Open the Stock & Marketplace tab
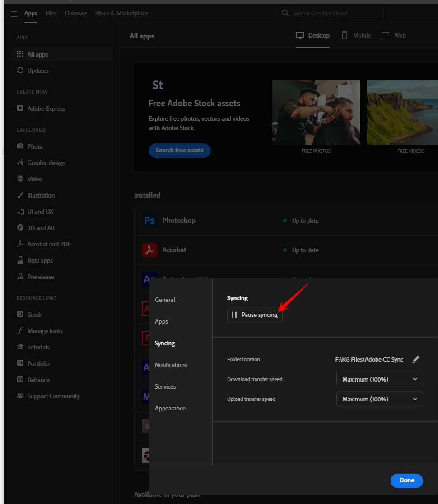Viewport: 438px width, 504px height. coord(121,13)
